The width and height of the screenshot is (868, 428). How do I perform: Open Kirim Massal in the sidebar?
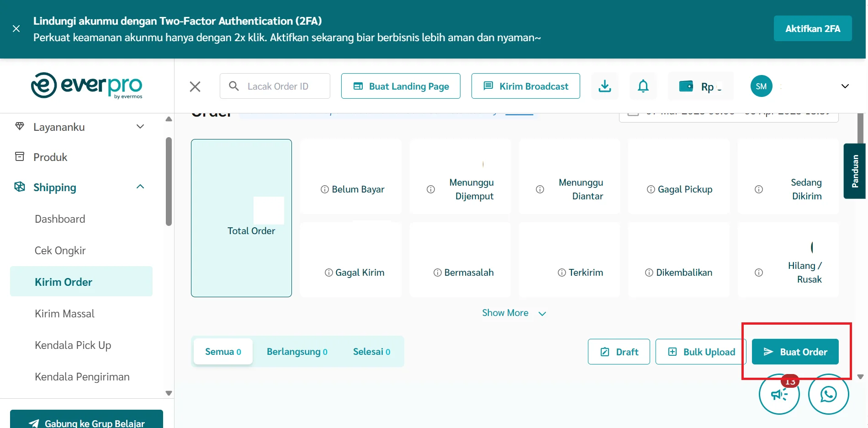pos(64,313)
